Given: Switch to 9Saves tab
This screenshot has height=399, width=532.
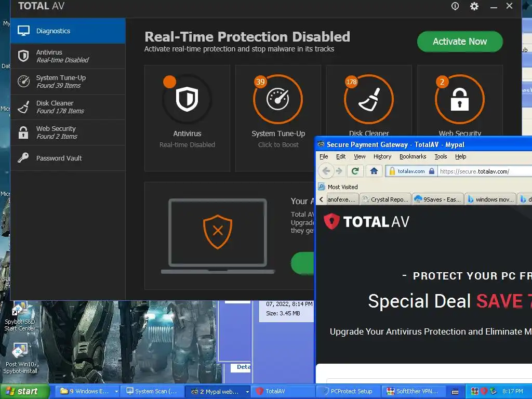Looking at the screenshot, I should (438, 199).
